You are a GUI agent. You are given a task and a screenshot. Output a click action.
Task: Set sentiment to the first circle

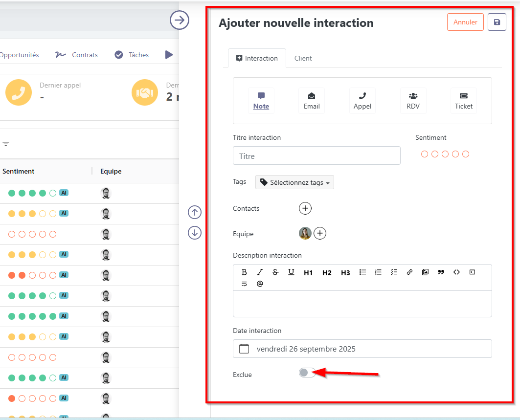tap(425, 154)
